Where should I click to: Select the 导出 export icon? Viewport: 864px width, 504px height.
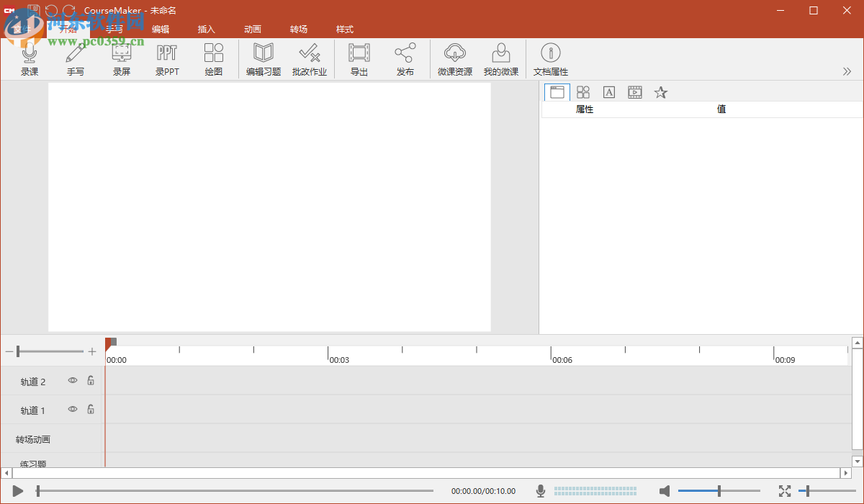pos(359,58)
